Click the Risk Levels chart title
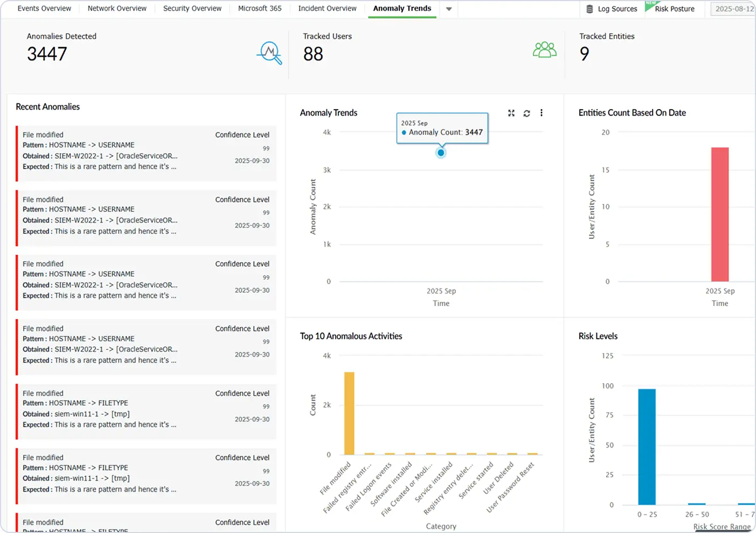 coord(598,336)
